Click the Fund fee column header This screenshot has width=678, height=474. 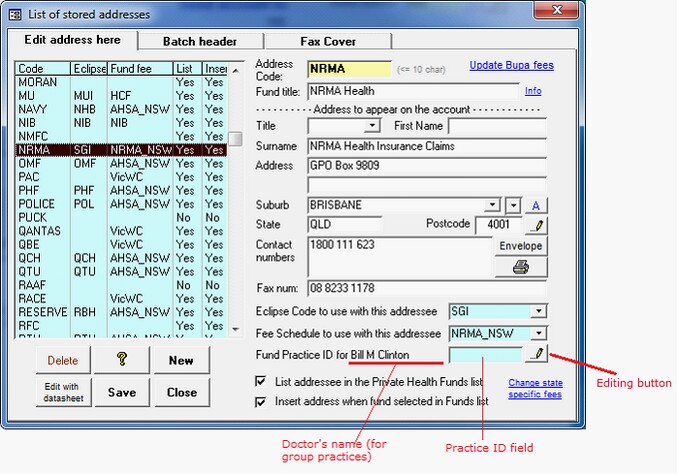[x=140, y=69]
